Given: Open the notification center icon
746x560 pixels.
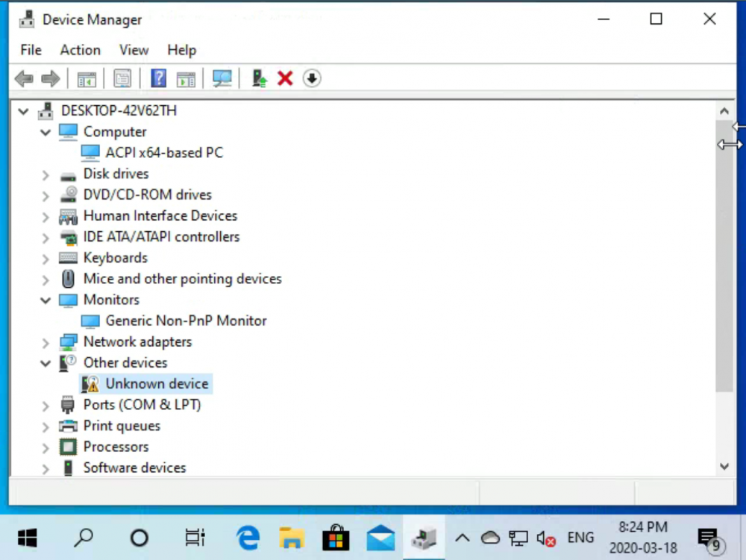Looking at the screenshot, I should pos(711,539).
